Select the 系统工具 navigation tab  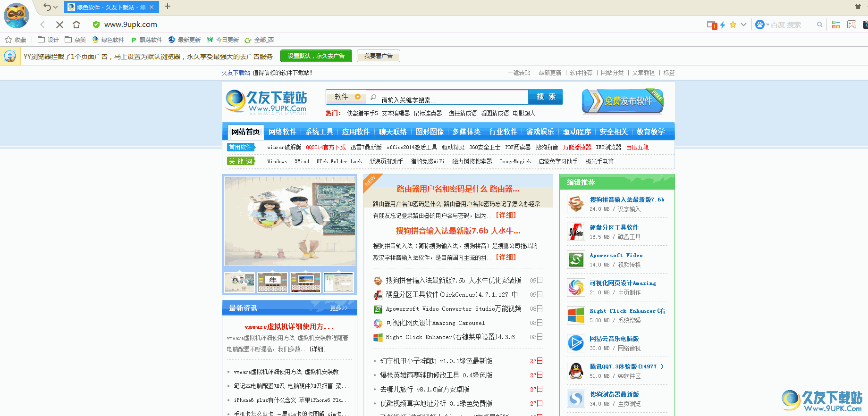319,132
